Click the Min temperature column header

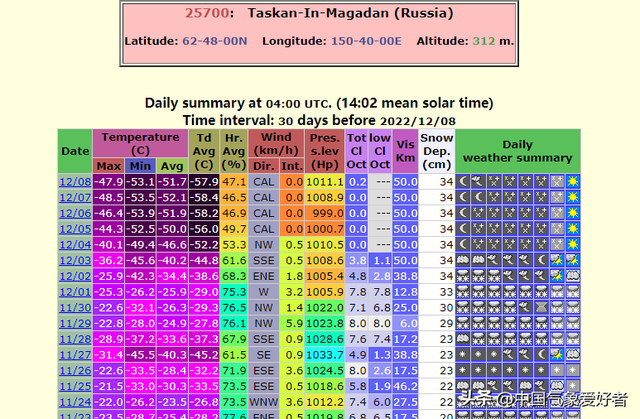click(x=140, y=166)
